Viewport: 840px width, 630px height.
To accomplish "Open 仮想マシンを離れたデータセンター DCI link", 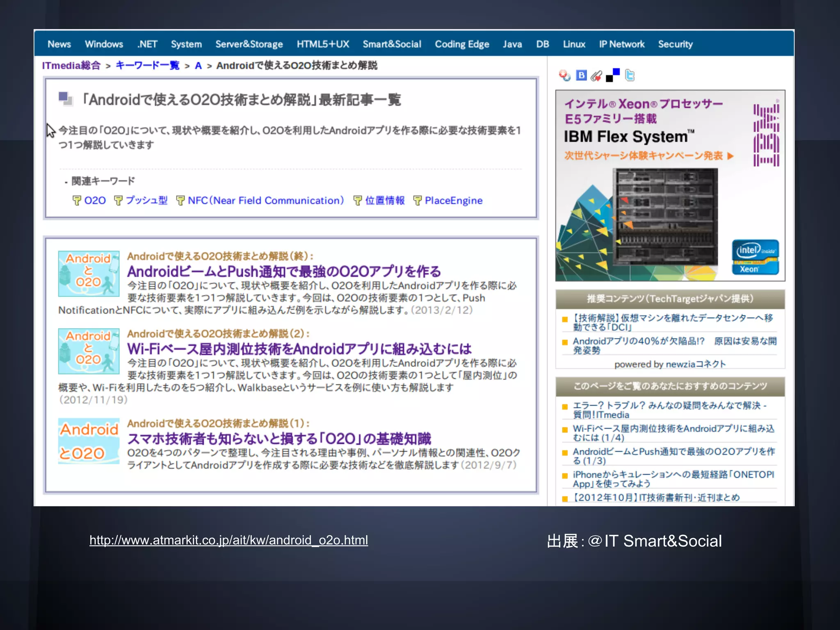I will point(673,322).
